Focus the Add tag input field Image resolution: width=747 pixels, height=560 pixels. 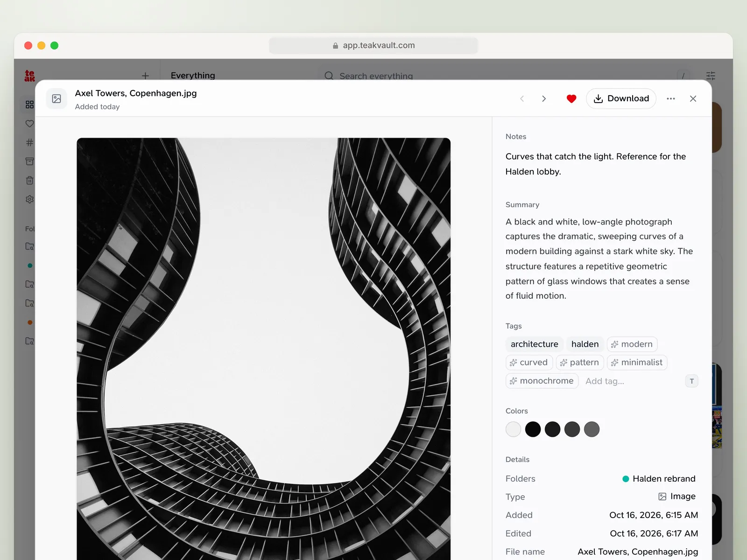tap(633, 381)
